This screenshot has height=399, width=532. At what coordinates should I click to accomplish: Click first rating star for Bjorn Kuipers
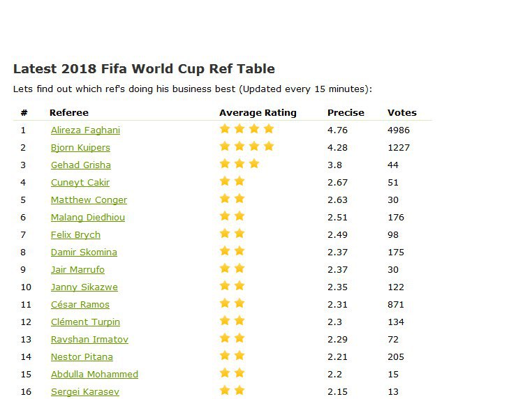[225, 146]
